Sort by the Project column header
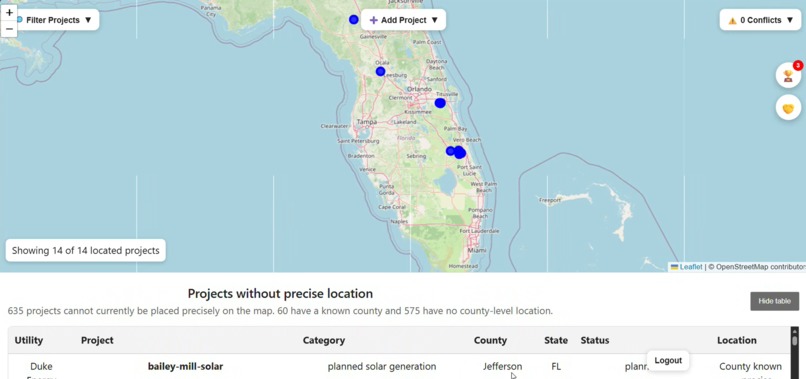Image resolution: width=806 pixels, height=379 pixels. point(97,340)
